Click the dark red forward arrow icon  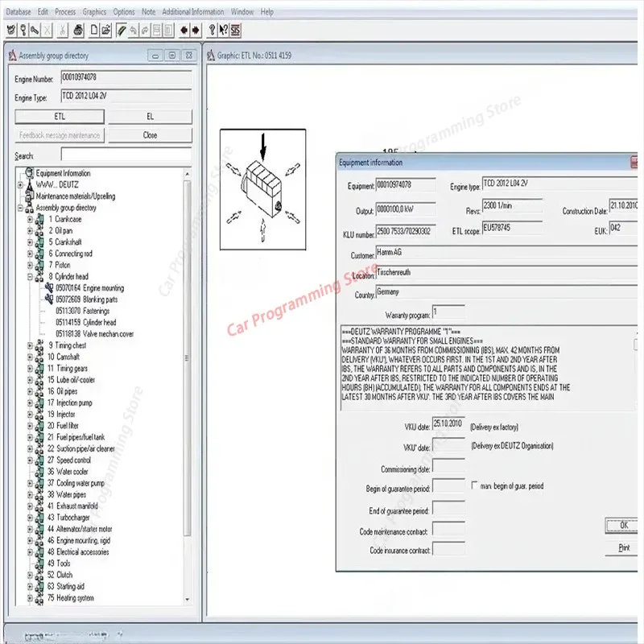196,30
